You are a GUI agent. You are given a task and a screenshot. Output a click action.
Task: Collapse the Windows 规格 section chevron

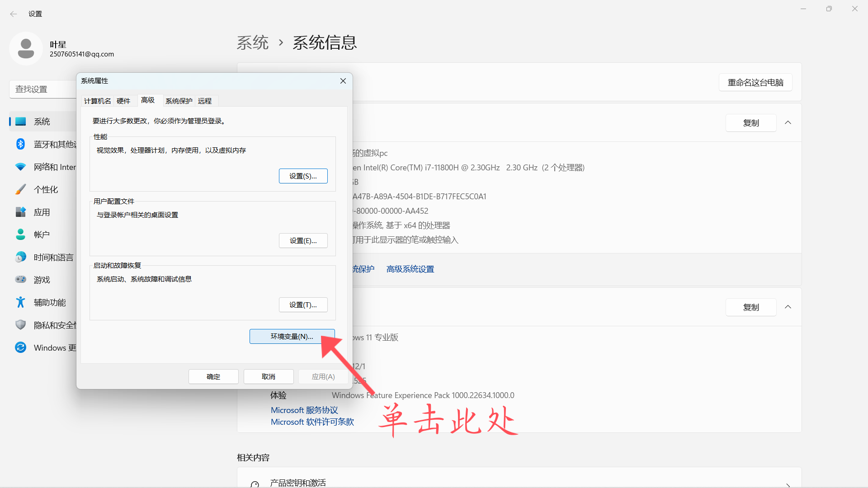coord(788,307)
